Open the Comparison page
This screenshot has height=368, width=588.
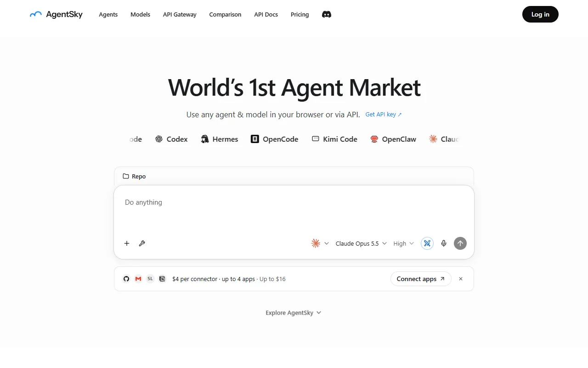coord(225,14)
